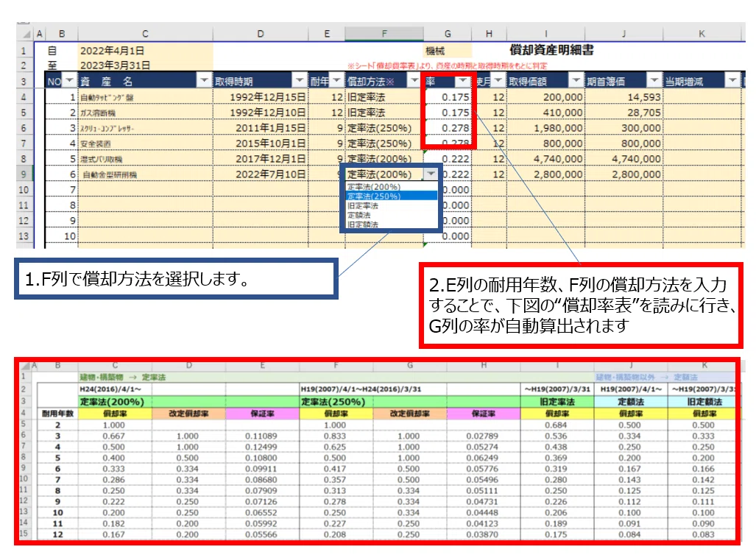Viewport: 756px width, 555px height.
Task: Click the date 1992年12月15日
Action: click(268, 97)
